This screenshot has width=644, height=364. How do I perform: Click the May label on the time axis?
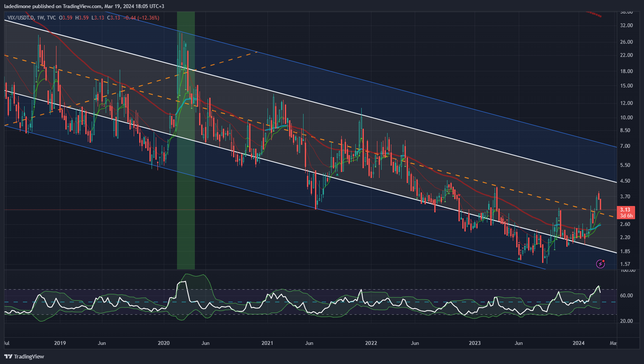(x=613, y=343)
